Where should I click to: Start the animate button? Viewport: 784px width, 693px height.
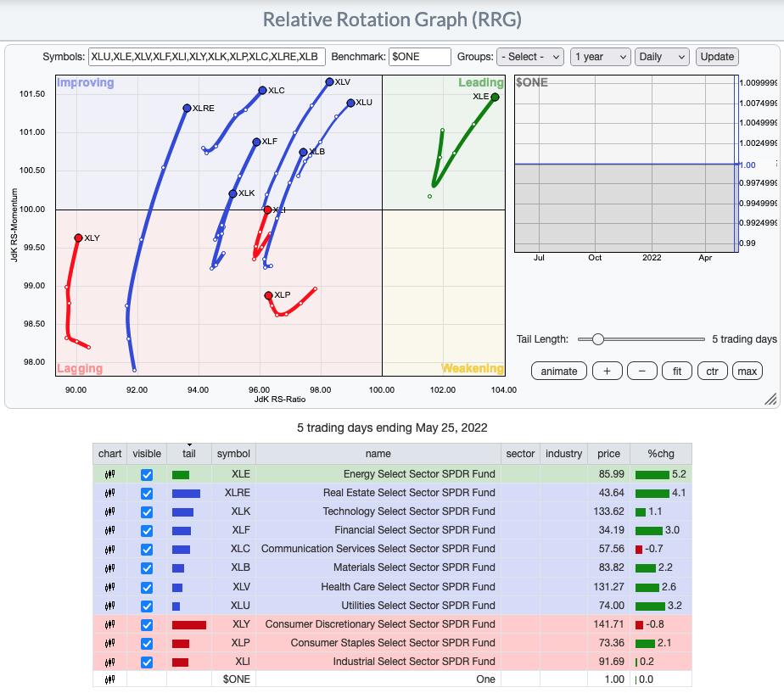coord(559,371)
